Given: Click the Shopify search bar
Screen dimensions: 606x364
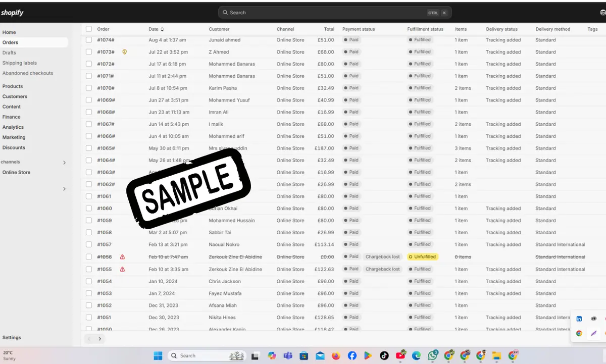Looking at the screenshot, I should click(335, 13).
